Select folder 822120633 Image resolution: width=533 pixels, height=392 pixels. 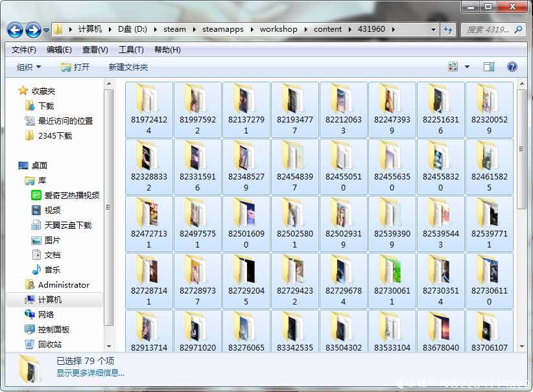pyautogui.click(x=343, y=110)
